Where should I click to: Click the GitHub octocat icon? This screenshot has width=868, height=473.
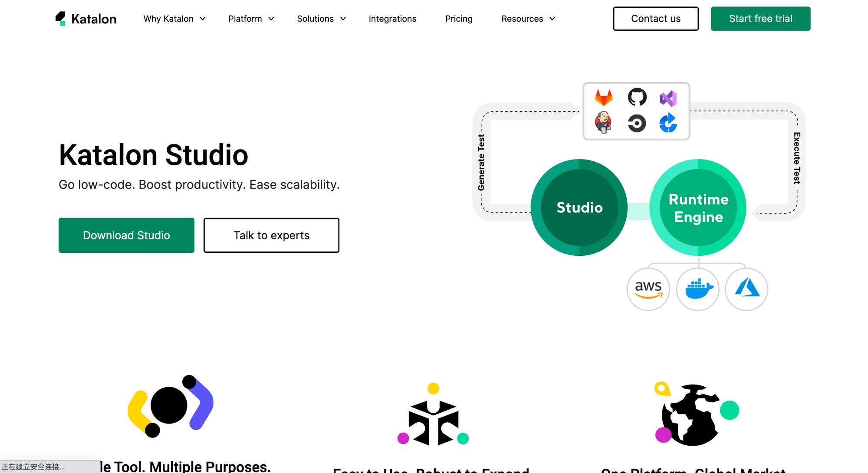(637, 97)
